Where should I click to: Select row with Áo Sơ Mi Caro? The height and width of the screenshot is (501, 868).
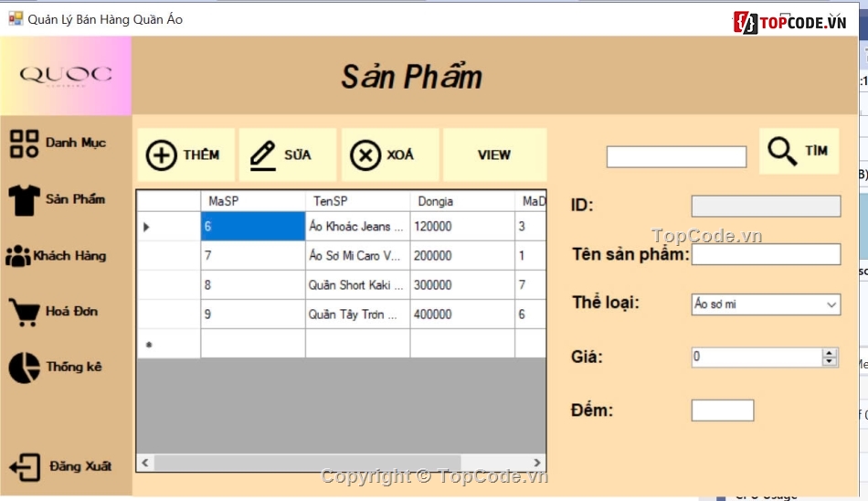[x=356, y=256]
